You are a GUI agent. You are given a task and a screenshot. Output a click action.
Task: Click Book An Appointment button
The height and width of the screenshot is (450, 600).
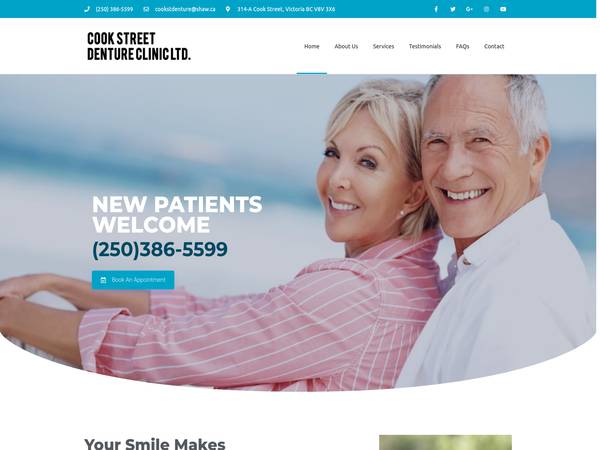click(x=133, y=280)
